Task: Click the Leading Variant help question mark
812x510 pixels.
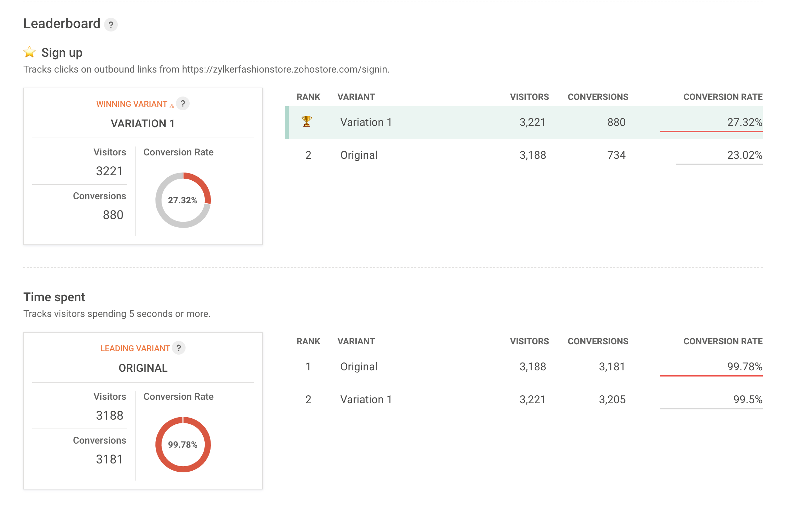Action: 179,348
